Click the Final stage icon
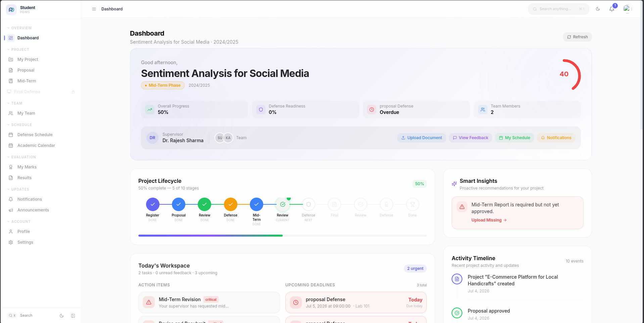Screen dimensions: 644x323 [334, 204]
